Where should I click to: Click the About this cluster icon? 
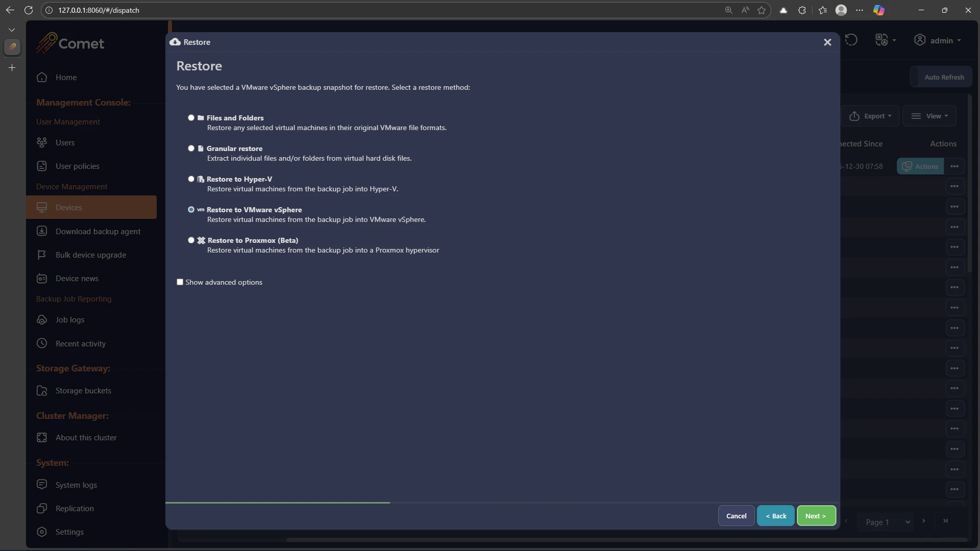click(x=42, y=438)
